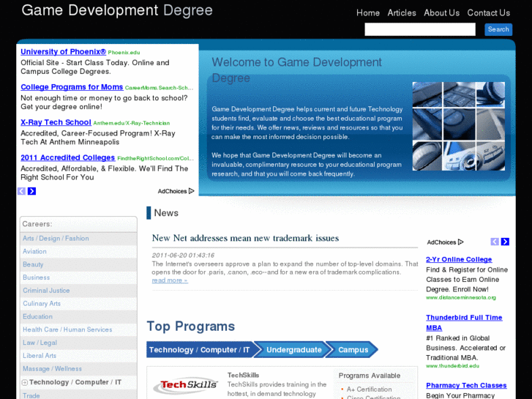Screen dimensions: 532x399
Task: Select the Campus tab
Action: pos(353,350)
